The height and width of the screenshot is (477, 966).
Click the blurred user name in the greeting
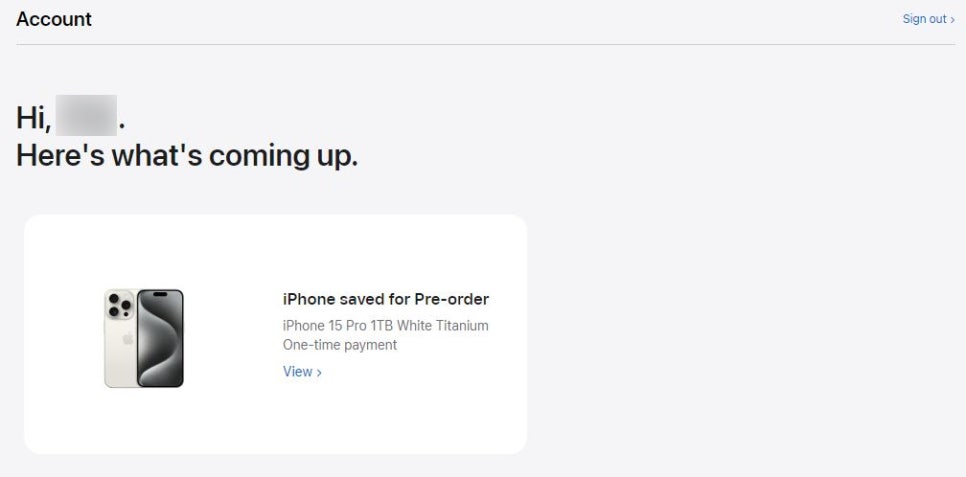click(x=86, y=115)
